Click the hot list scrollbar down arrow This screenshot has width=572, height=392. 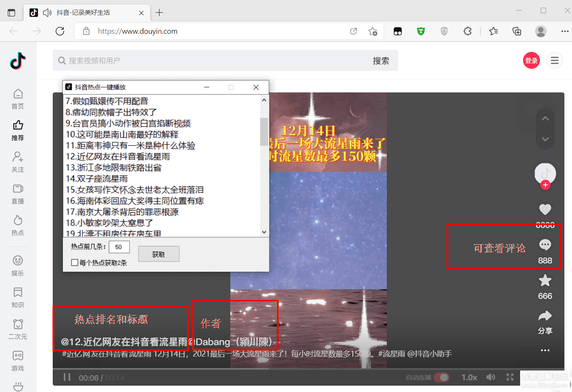point(264,232)
